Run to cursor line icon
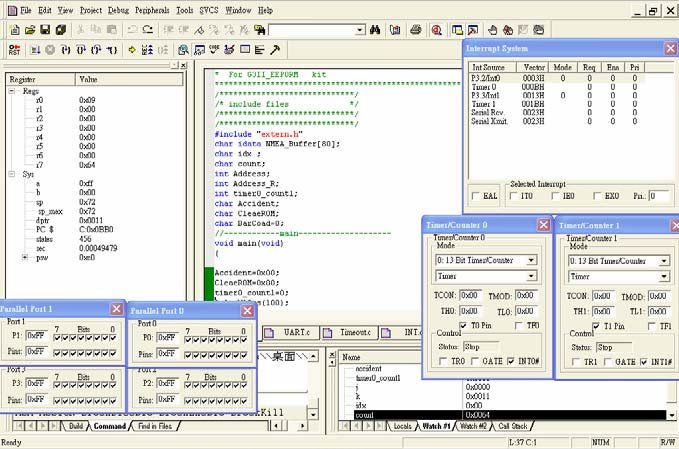Screen dimensions: 679x449 (112, 50)
